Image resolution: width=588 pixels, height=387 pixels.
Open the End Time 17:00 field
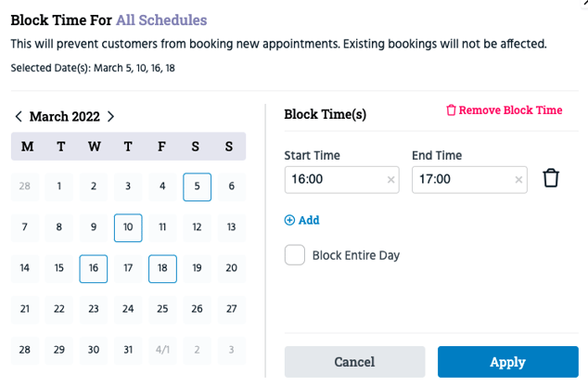(x=469, y=180)
